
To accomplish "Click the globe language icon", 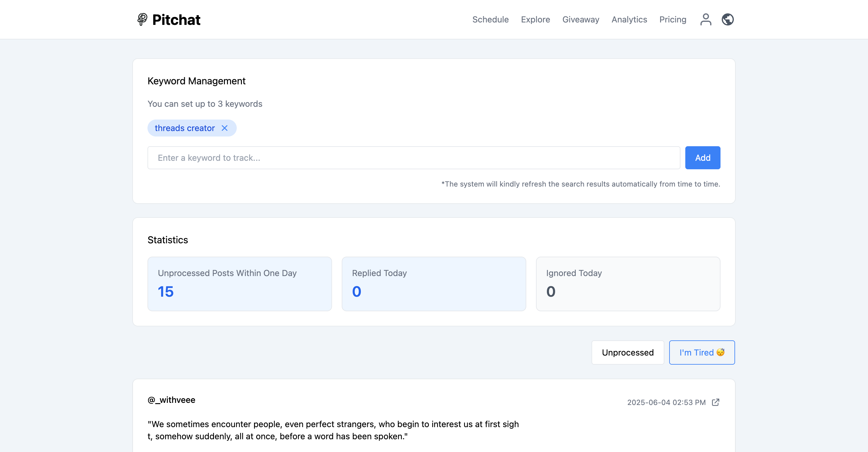I will click(x=727, y=19).
